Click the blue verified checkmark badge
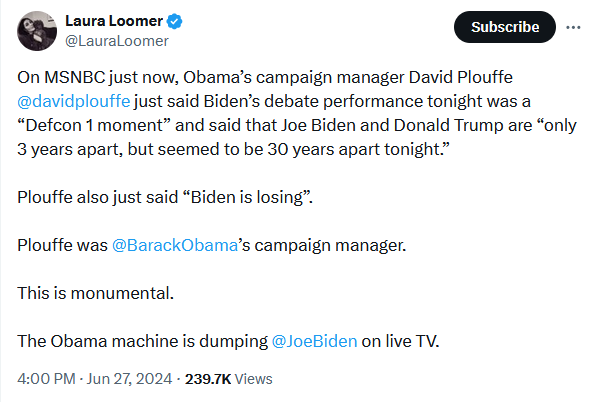The width and height of the screenshot is (597, 402). [175, 21]
